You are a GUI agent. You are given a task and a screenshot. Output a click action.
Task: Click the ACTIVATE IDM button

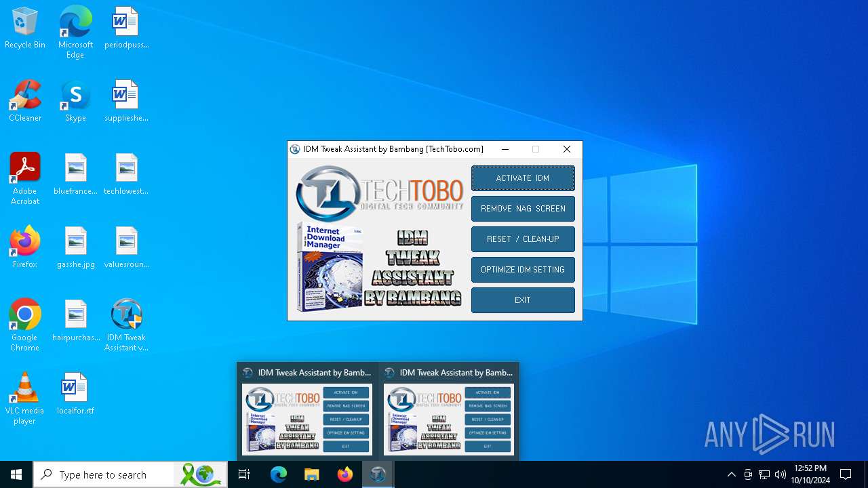523,178
